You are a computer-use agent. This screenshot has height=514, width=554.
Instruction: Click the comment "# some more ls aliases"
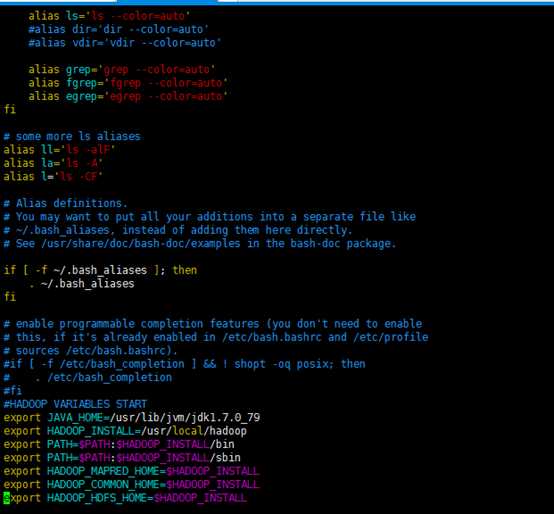coord(72,136)
